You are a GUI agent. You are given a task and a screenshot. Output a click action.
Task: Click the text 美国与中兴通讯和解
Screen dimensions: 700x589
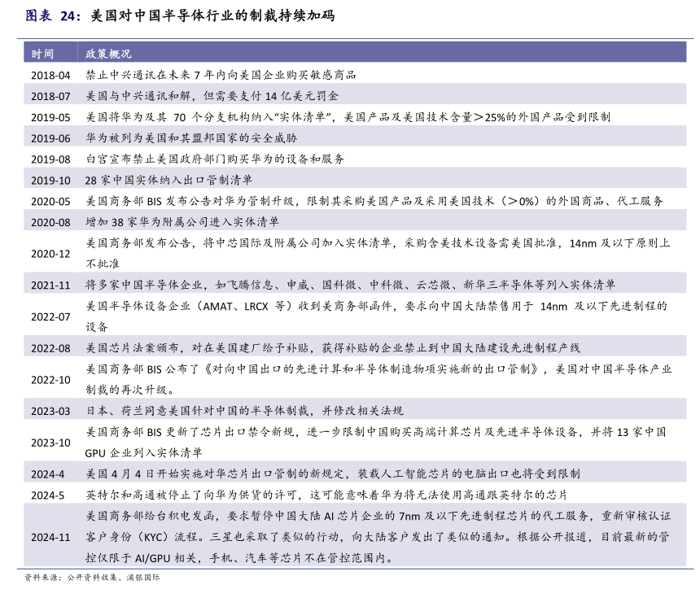pos(138,96)
